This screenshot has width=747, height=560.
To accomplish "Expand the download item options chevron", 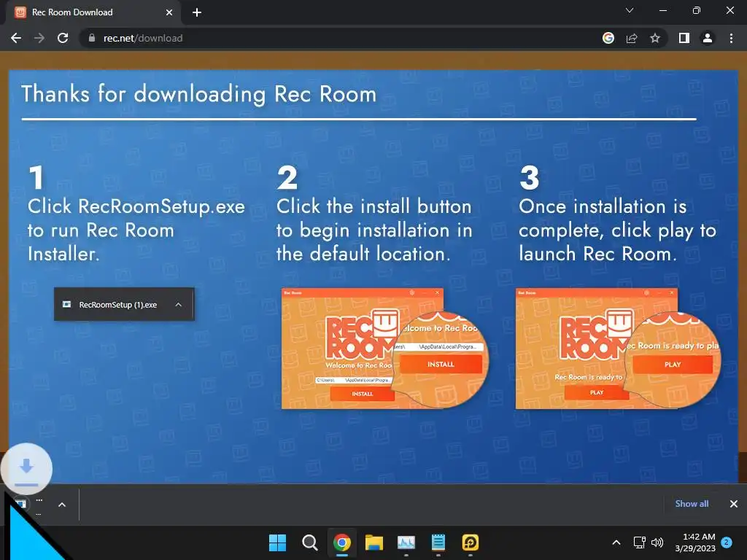I will point(62,505).
